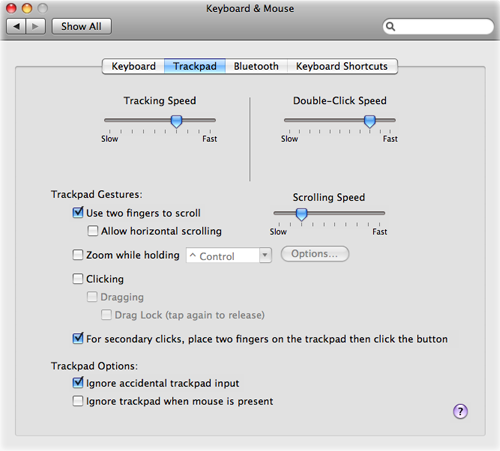
Task: Click the zoom Options… button
Action: point(315,254)
